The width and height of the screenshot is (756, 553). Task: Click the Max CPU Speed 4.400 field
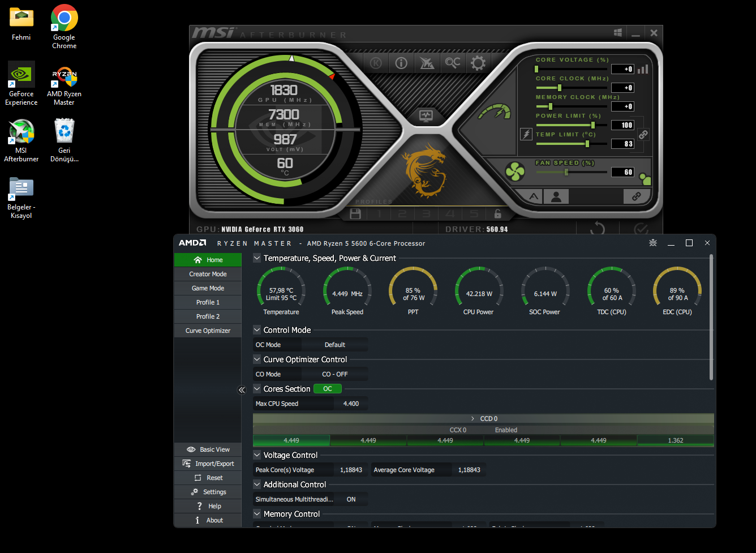(351, 404)
